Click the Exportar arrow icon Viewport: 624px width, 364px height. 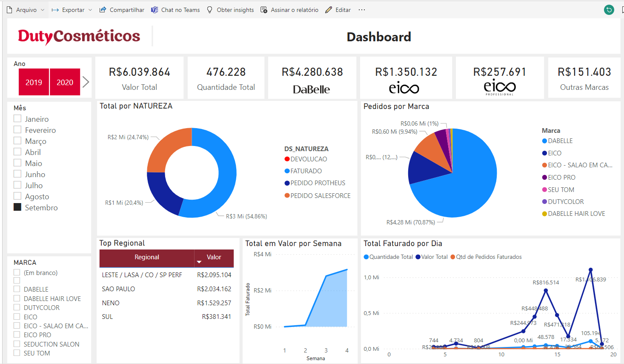point(55,10)
